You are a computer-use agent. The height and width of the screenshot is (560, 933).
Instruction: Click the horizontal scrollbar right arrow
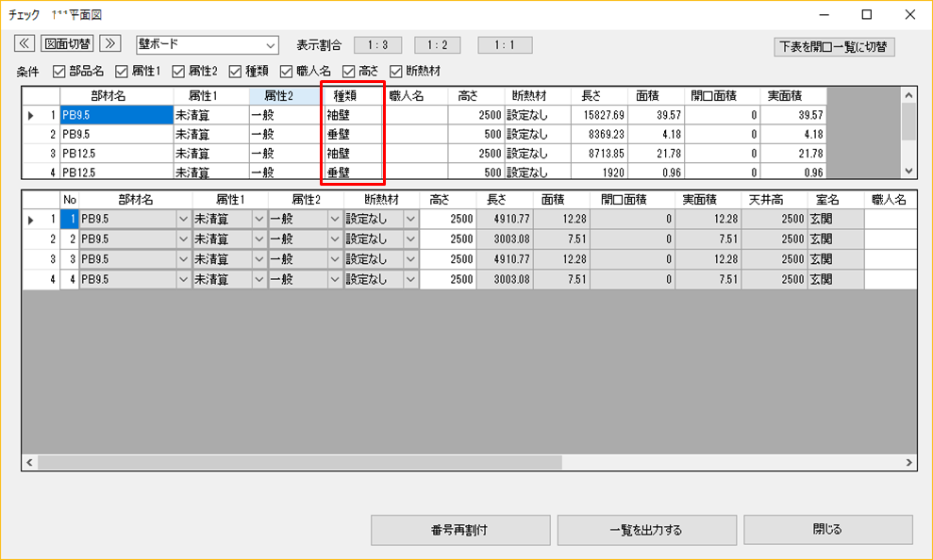[908, 463]
